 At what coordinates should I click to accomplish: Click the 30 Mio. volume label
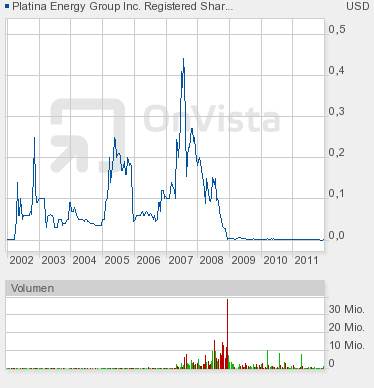tap(347, 309)
